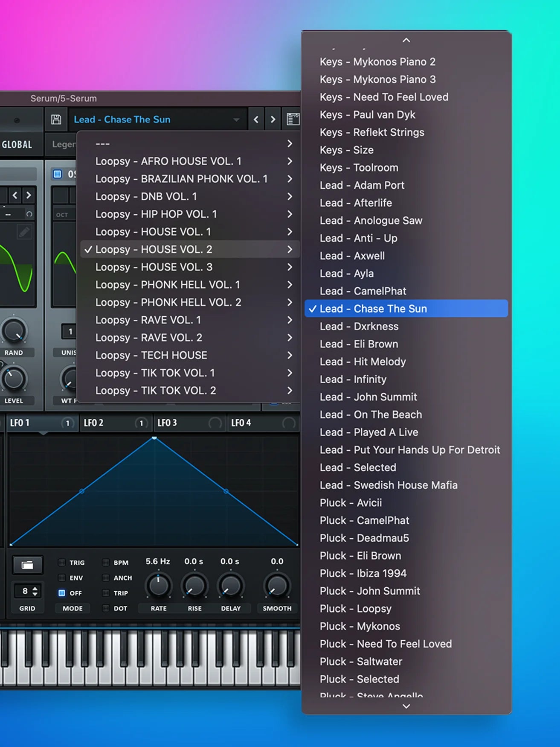Viewport: 560px width, 747px height.
Task: Choose Lead - Put Your Hands Up For Detroit
Action: (x=406, y=450)
